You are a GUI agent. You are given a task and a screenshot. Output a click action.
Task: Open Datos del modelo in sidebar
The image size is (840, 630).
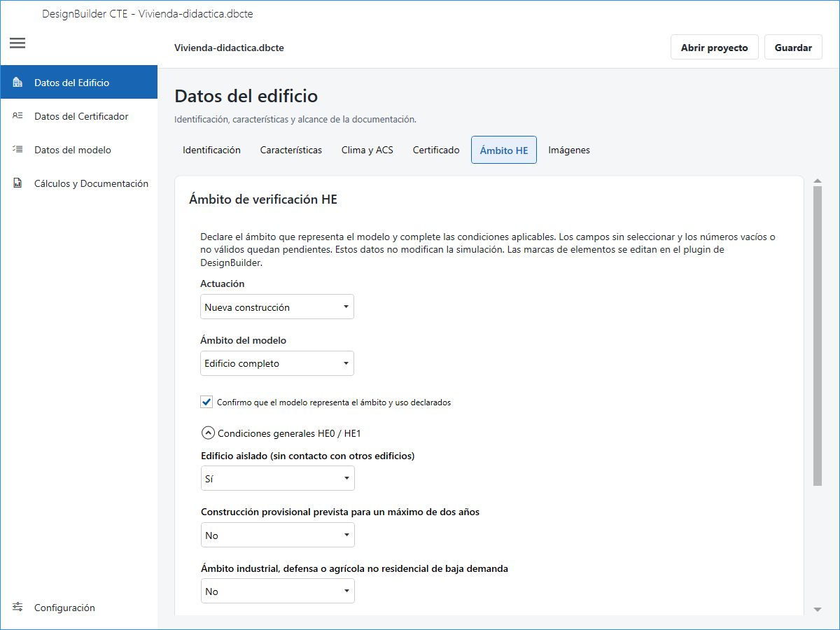[79, 150]
